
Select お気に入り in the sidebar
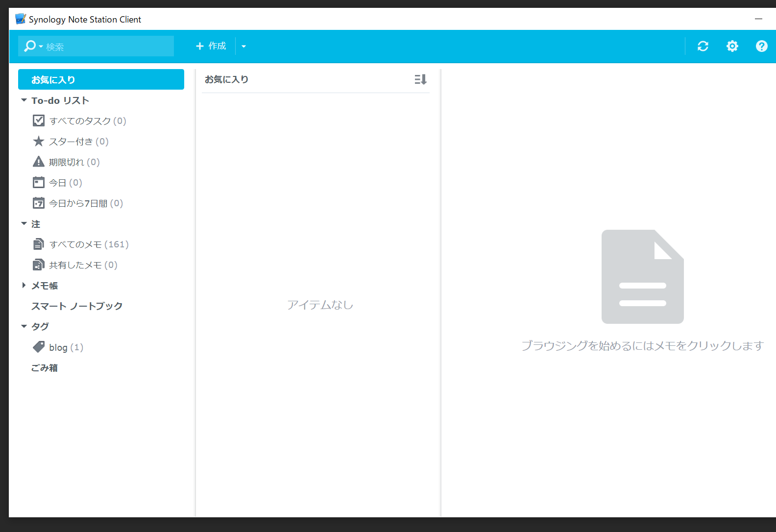click(x=101, y=79)
